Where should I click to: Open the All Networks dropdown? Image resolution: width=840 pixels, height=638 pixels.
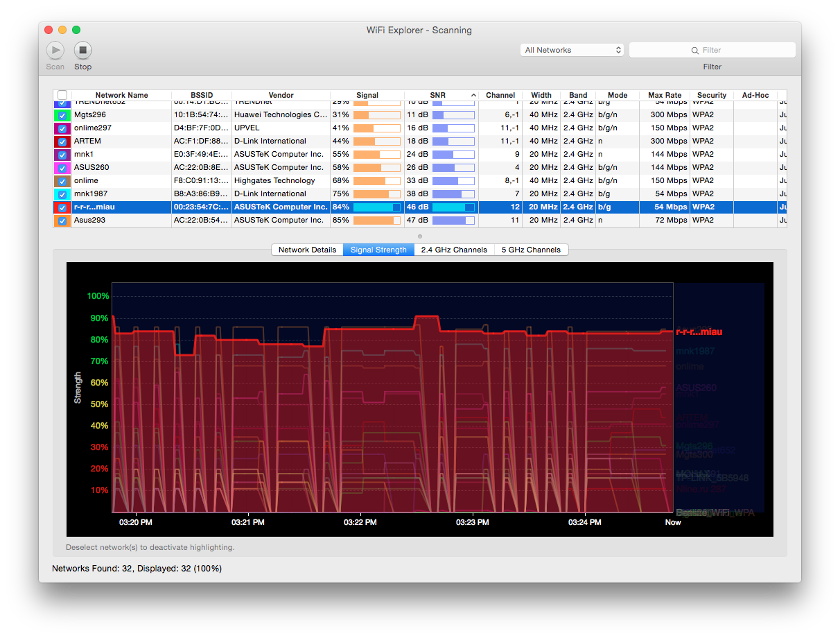(x=572, y=50)
